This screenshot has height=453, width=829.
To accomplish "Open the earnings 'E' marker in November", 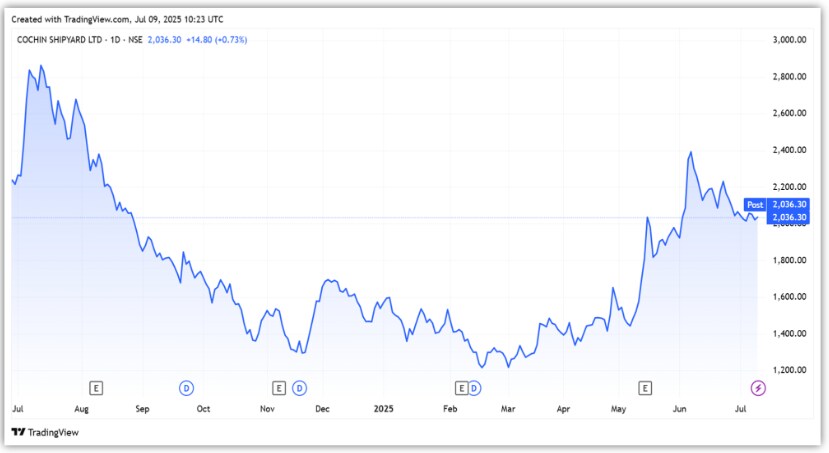I will tap(279, 387).
